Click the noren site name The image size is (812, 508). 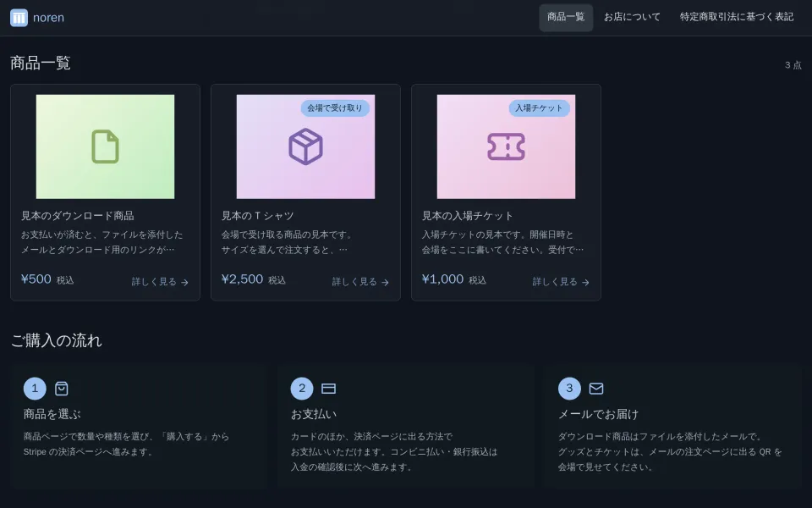[x=49, y=18]
